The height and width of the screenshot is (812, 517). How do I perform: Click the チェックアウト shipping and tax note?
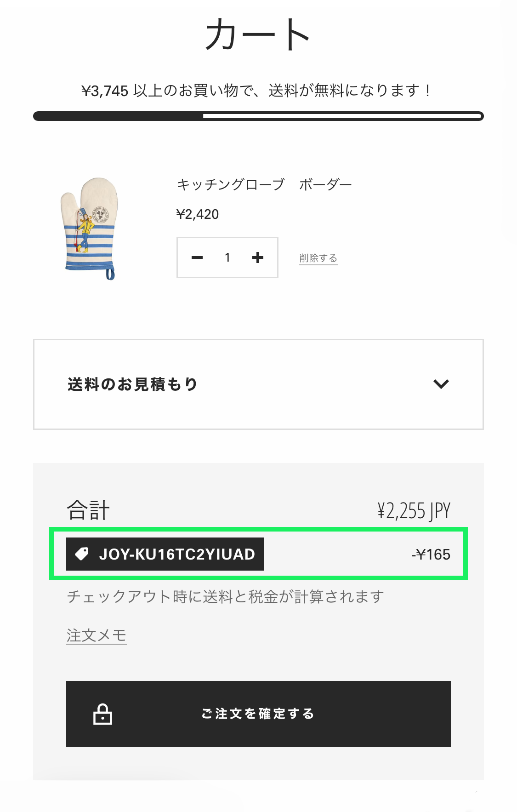225,597
